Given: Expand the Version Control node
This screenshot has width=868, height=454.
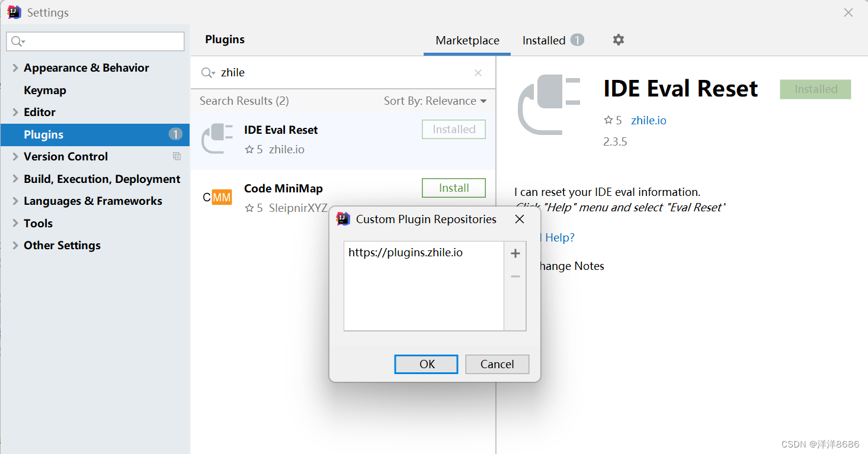Looking at the screenshot, I should [x=15, y=157].
